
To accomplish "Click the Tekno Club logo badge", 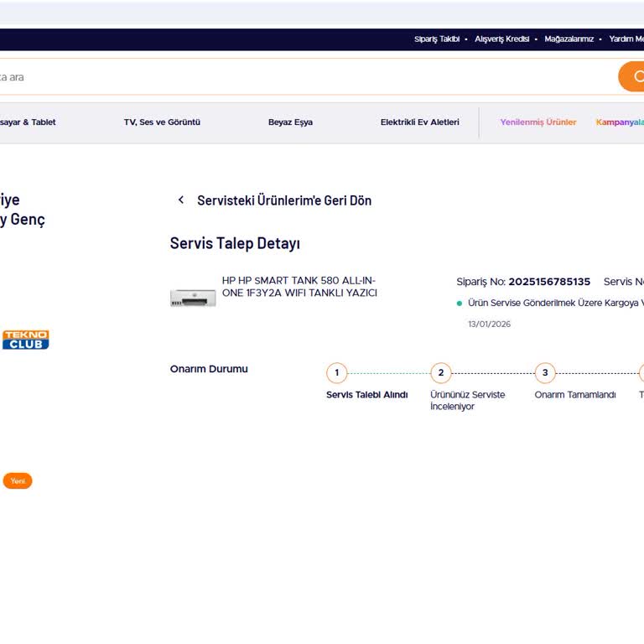I will (26, 340).
